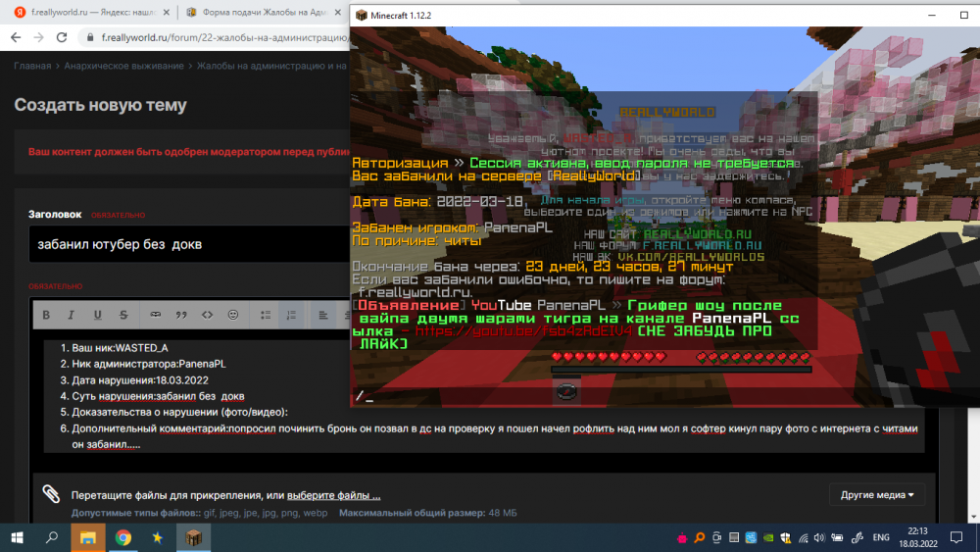Apply underline formatting in the editor
Image resolution: width=980 pixels, height=552 pixels.
coord(97,315)
